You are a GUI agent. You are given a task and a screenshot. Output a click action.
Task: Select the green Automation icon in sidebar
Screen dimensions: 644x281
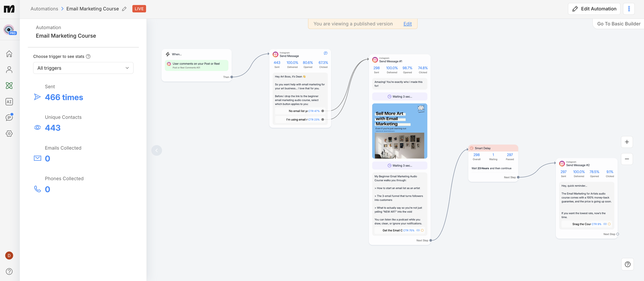(9, 86)
